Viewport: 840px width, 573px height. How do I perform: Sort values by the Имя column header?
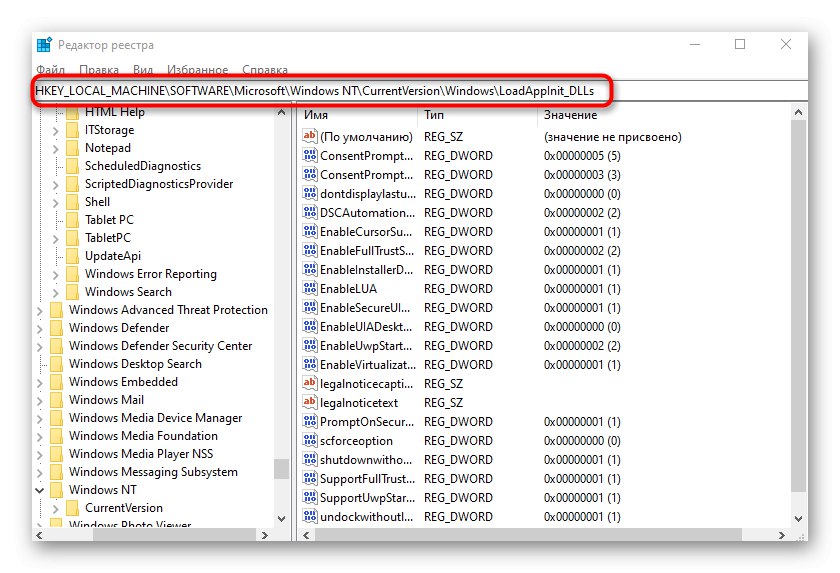358,115
